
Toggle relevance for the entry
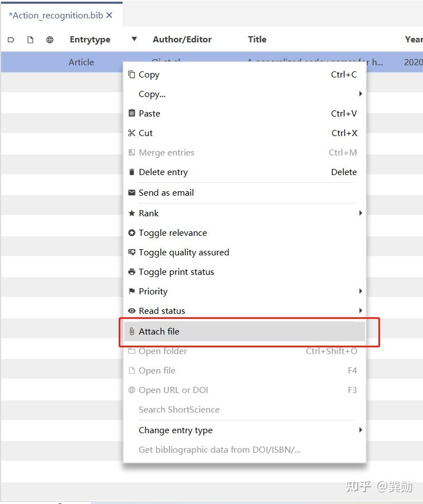(x=173, y=233)
